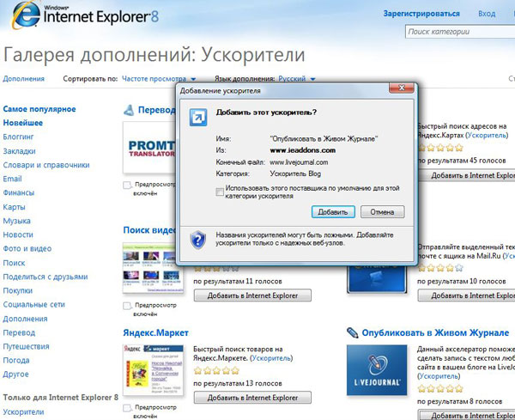Click the accelerator arrow icon in dialog

coord(197,116)
